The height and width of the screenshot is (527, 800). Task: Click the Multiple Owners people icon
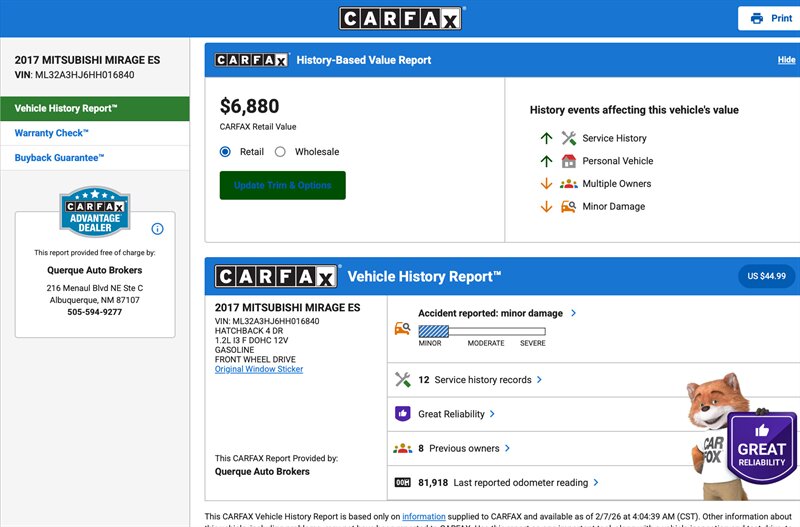pyautogui.click(x=569, y=184)
